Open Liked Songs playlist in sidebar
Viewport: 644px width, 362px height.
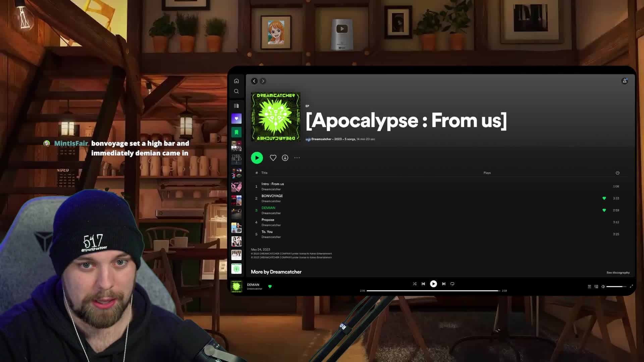pyautogui.click(x=236, y=119)
